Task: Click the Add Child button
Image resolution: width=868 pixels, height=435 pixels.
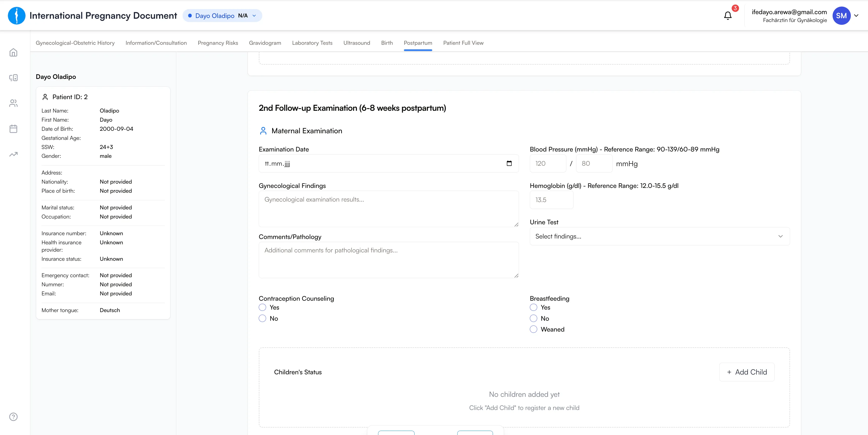Action: click(x=747, y=372)
